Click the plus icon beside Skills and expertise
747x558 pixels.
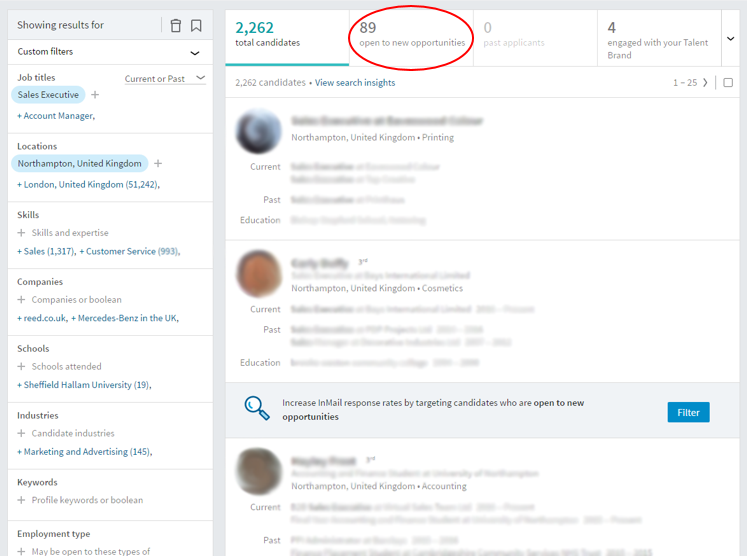click(x=21, y=233)
